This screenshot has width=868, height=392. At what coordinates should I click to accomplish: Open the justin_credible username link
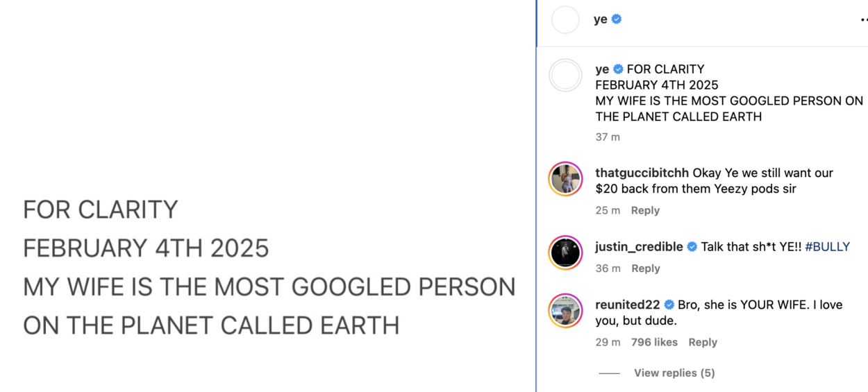pyautogui.click(x=639, y=247)
